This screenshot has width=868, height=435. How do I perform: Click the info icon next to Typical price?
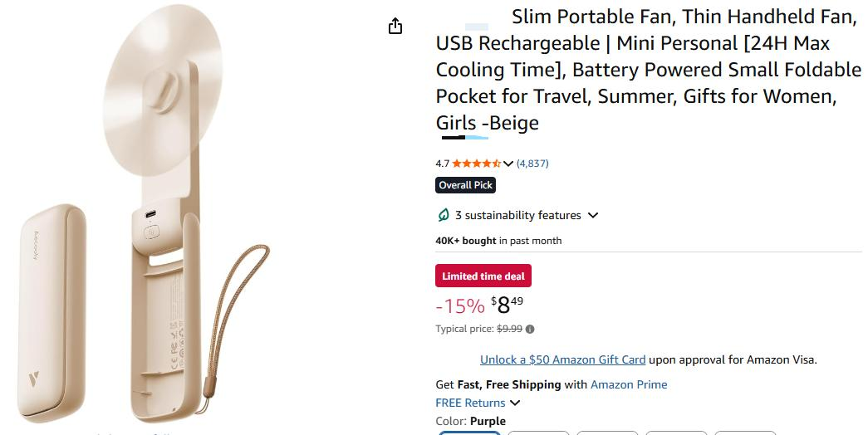(530, 330)
